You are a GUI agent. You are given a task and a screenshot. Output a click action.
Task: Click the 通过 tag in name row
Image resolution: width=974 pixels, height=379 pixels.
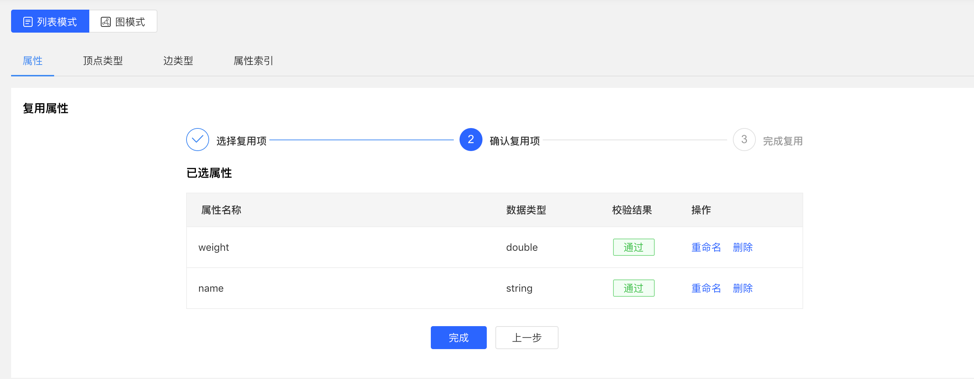[x=634, y=288]
